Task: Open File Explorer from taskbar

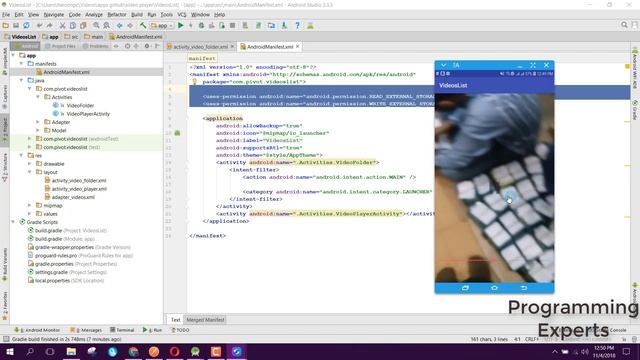Action: (x=71, y=351)
